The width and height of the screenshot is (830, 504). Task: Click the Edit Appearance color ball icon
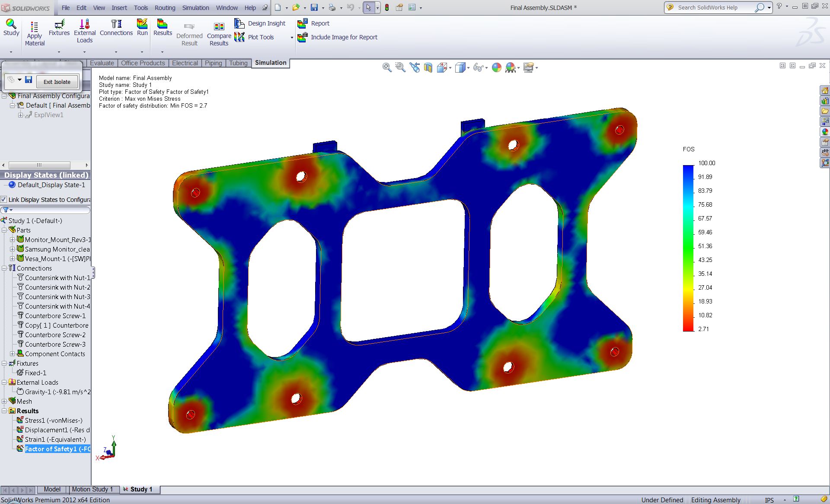click(497, 67)
